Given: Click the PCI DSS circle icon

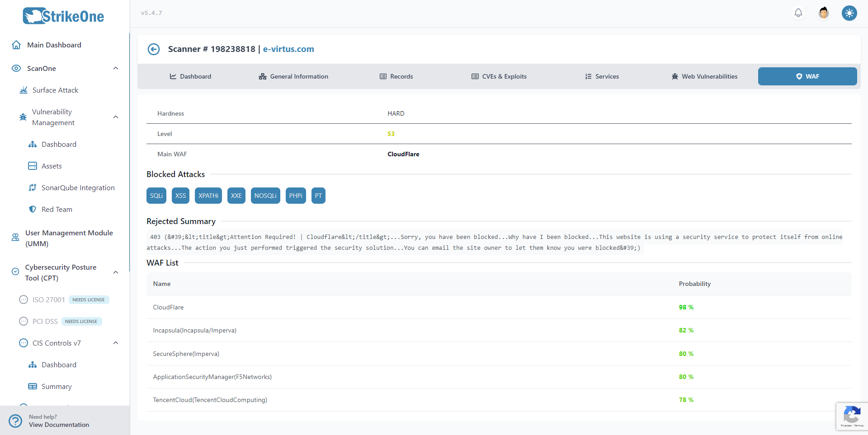Looking at the screenshot, I should point(24,321).
